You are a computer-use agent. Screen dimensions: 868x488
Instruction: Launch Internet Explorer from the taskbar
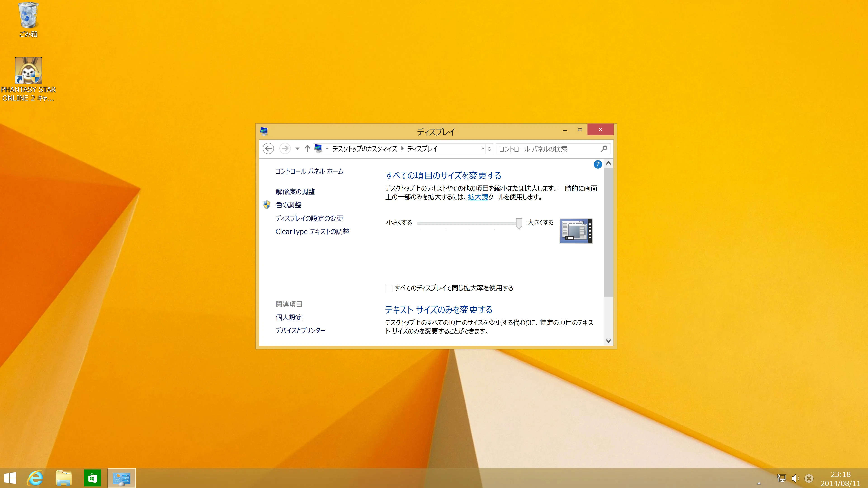[35, 478]
